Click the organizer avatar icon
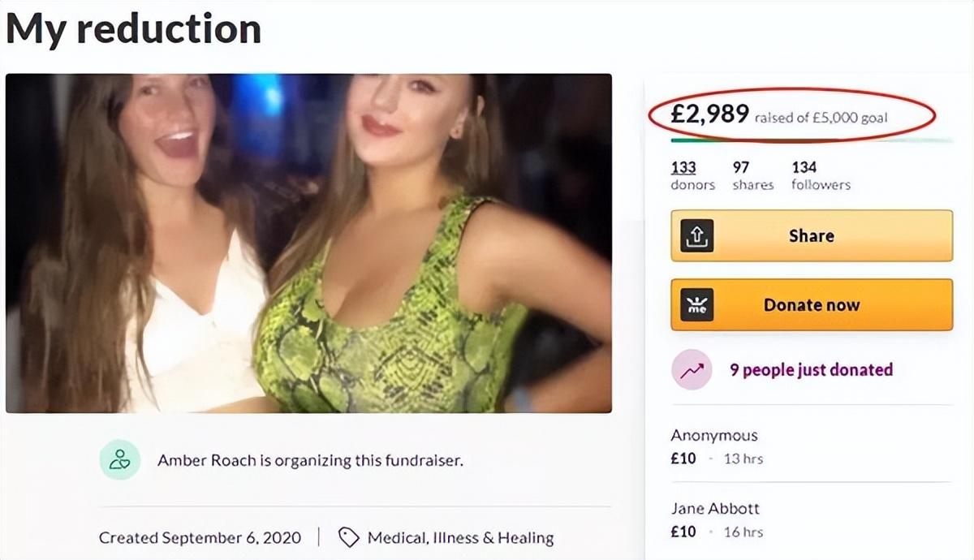 [x=119, y=460]
